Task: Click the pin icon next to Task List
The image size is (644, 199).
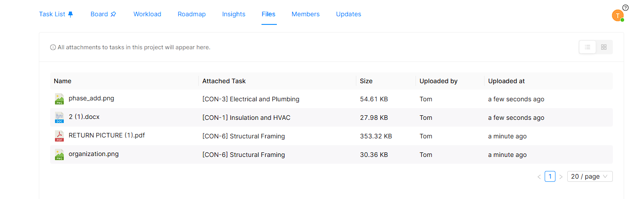Action: [x=70, y=14]
